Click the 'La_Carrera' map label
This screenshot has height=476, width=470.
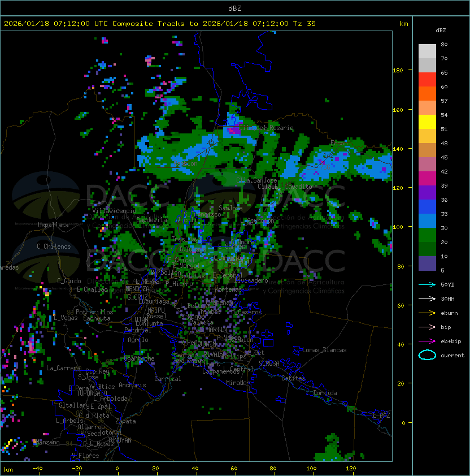(x=63, y=368)
